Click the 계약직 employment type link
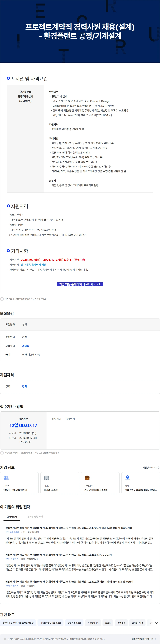Image resolution: width=160 pixels, height=644 pixels. click(25, 346)
